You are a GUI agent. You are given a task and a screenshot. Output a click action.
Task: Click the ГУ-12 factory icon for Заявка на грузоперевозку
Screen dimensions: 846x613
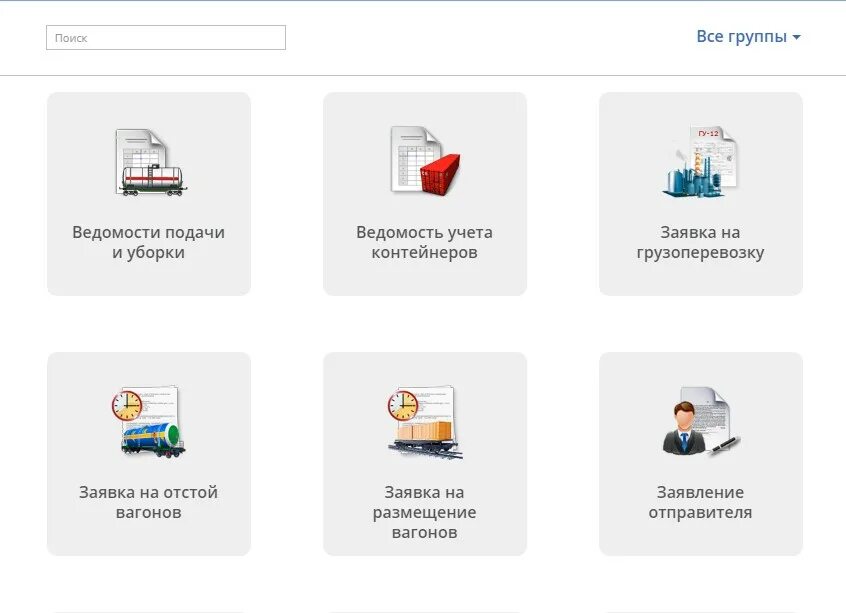(x=700, y=161)
